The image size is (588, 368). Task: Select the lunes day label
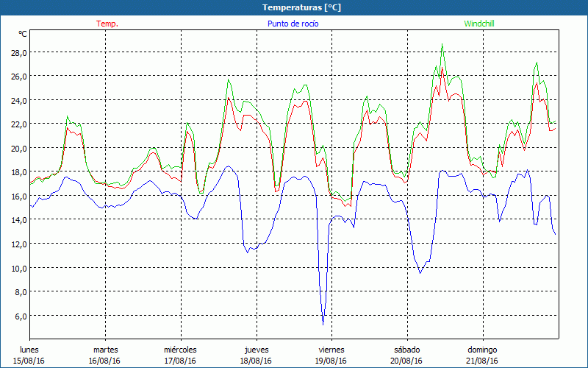coord(29,350)
